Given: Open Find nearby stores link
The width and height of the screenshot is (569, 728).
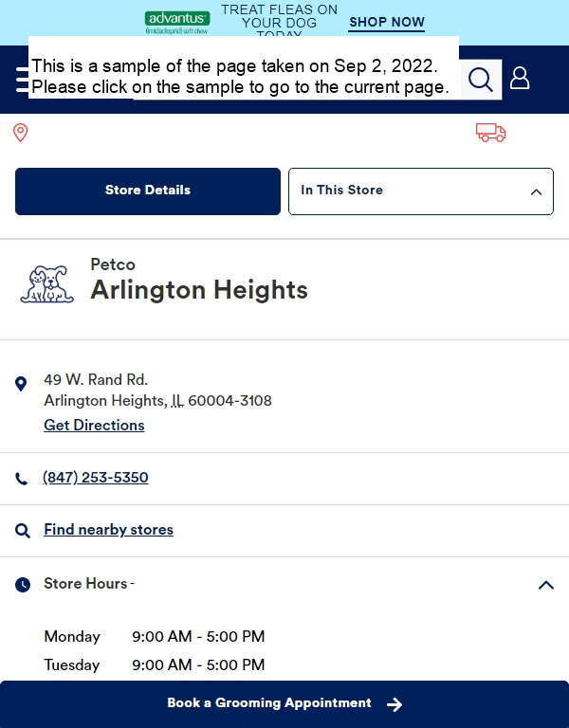Looking at the screenshot, I should coord(109,530).
